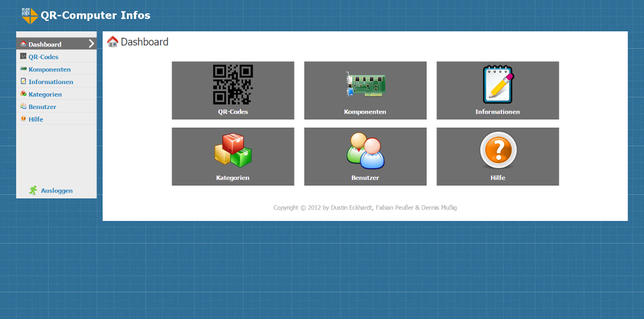This screenshot has width=644, height=319.
Task: Select Dashboard in the sidebar menu
Action: pos(56,44)
